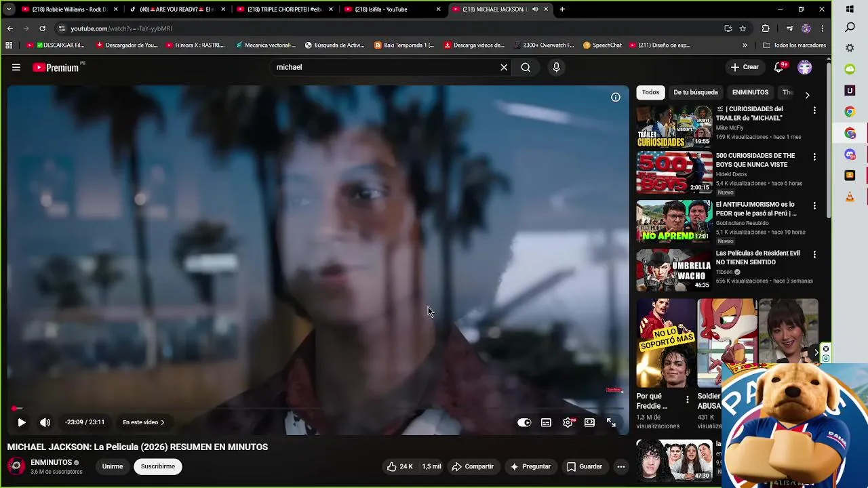
Task: Open 500 CURIOSIDADES DE THE BOYS thumbnail
Action: [x=674, y=173]
